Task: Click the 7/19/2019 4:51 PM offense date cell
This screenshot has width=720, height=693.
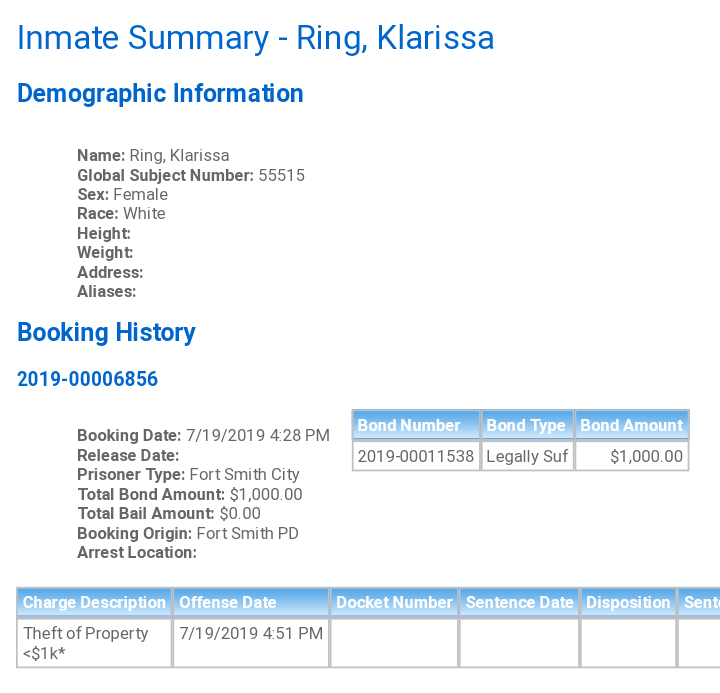Action: (x=251, y=643)
